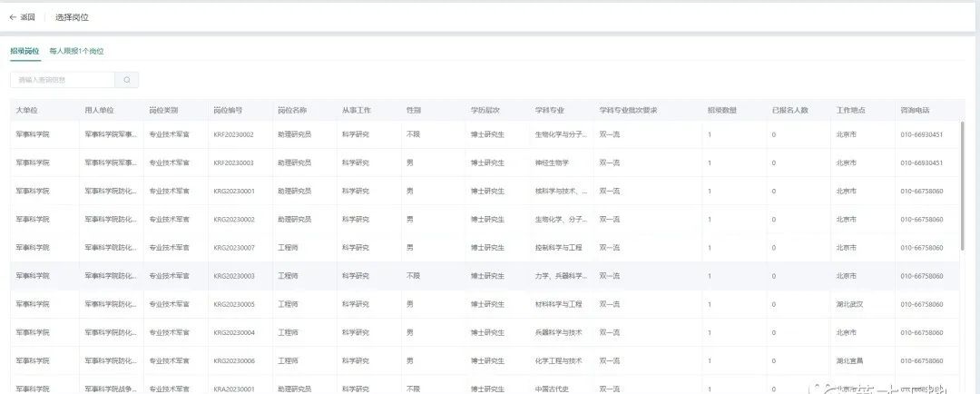Select the row with code KRG20230007
Viewport: 980px width, 394px height.
click(x=485, y=248)
